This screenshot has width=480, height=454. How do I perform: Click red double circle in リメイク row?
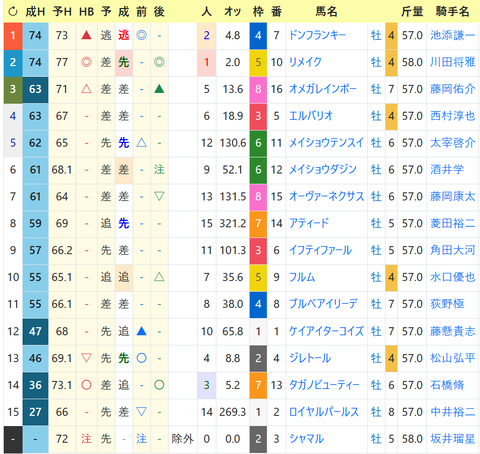86,62
